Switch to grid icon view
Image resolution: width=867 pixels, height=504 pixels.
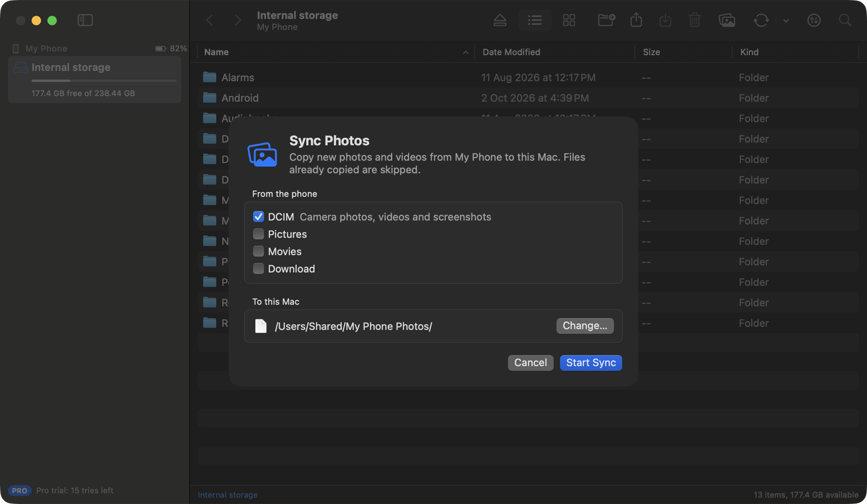coord(569,20)
